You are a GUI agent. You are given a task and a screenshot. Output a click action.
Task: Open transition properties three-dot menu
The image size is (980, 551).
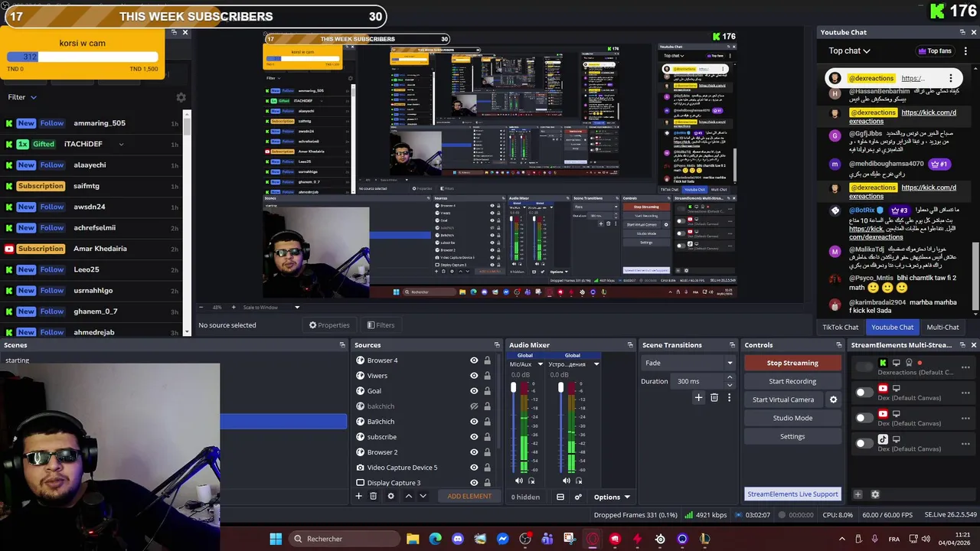(x=729, y=397)
